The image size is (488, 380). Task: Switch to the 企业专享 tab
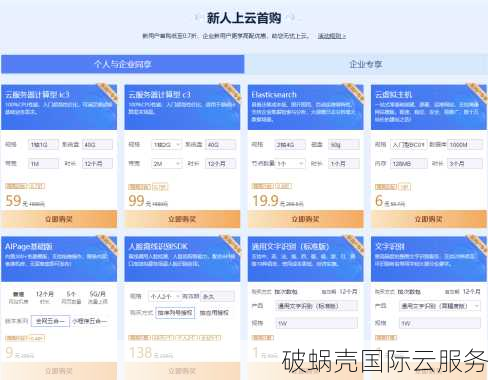pyautogui.click(x=366, y=64)
